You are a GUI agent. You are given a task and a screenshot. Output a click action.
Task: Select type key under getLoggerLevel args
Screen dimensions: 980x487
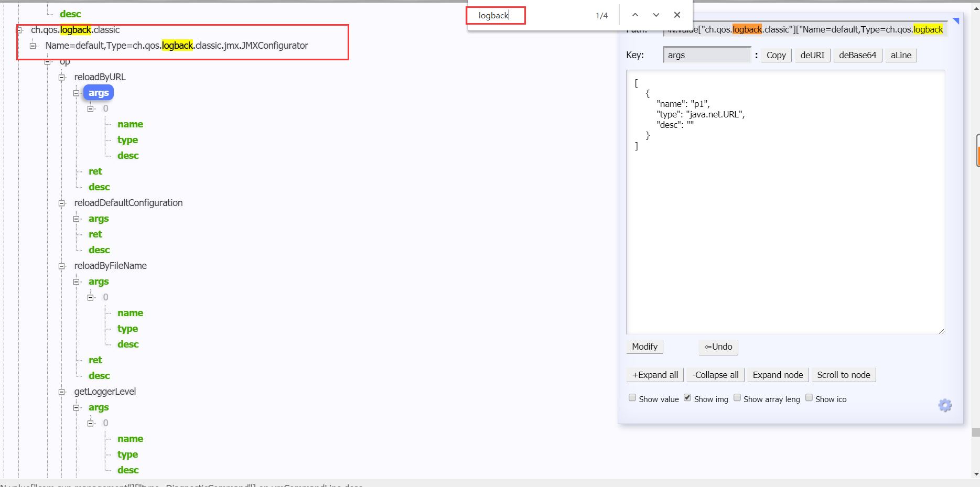tap(127, 454)
